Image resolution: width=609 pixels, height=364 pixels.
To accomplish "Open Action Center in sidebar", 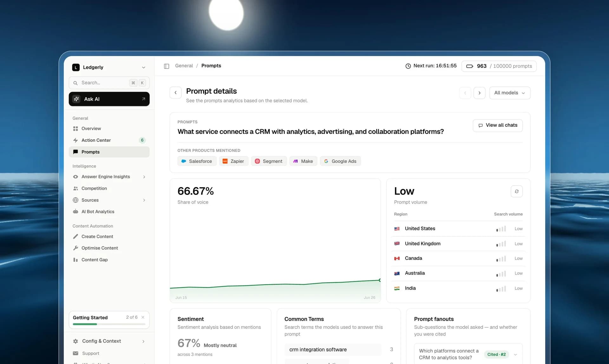I will tap(109, 140).
